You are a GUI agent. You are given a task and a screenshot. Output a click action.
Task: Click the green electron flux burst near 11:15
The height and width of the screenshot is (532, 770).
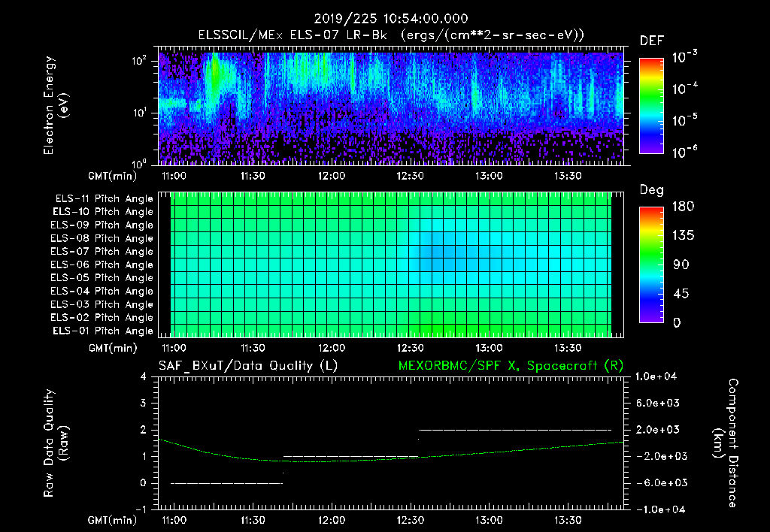[213, 76]
